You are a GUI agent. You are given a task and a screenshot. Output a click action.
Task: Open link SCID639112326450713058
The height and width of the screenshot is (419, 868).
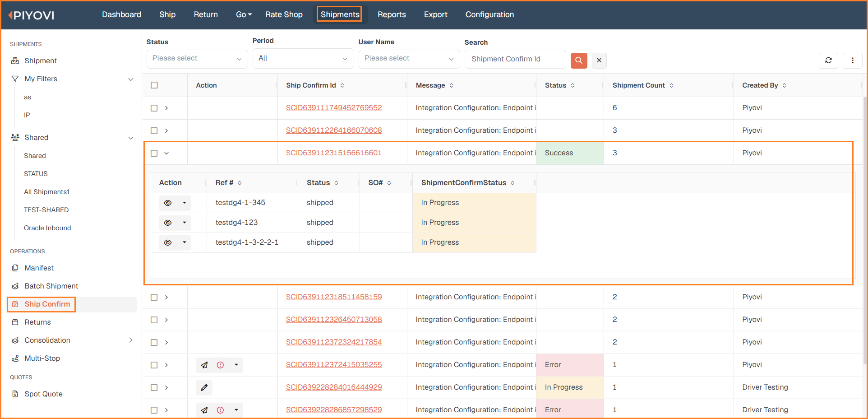pos(334,319)
